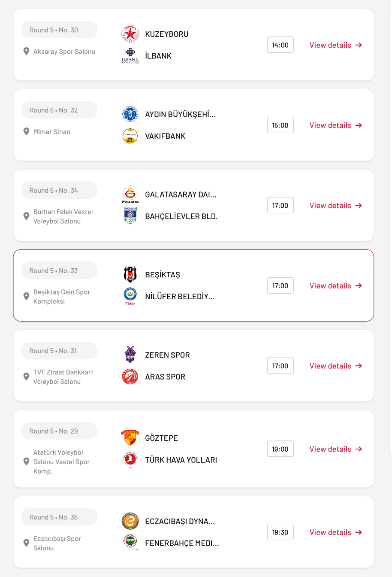Click the Fenerbahçe team logo

130,542
